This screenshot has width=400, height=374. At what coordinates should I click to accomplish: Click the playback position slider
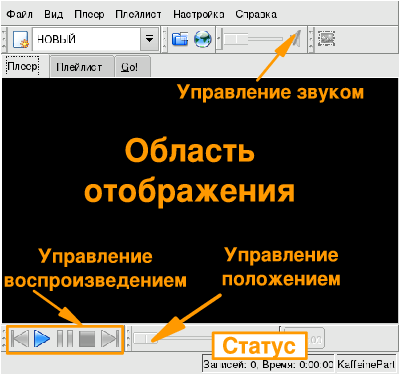pyautogui.click(x=206, y=339)
